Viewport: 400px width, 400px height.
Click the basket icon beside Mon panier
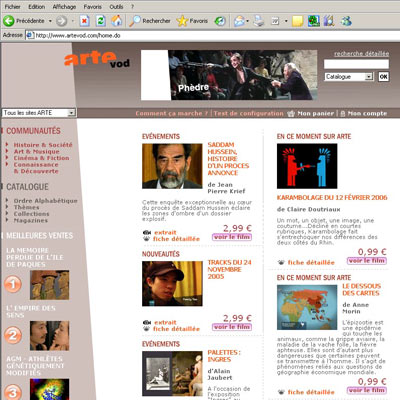pos(291,114)
